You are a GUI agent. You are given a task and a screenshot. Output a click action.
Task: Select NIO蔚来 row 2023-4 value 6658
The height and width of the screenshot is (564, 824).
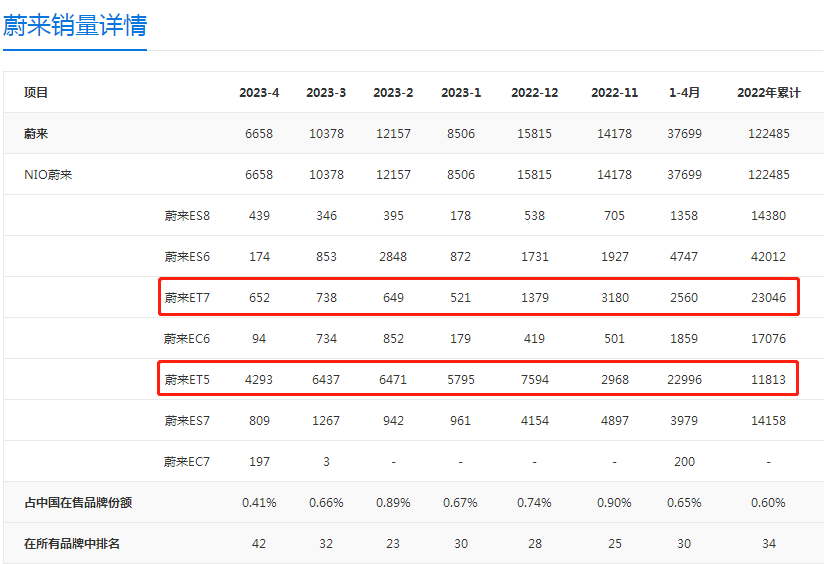coord(259,175)
